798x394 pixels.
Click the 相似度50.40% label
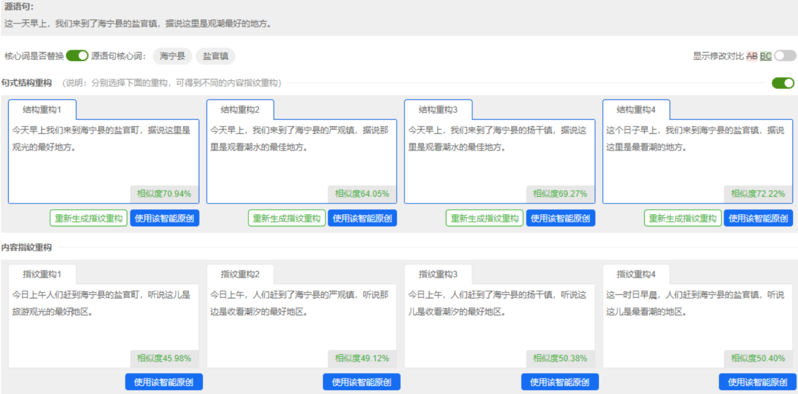click(758, 358)
